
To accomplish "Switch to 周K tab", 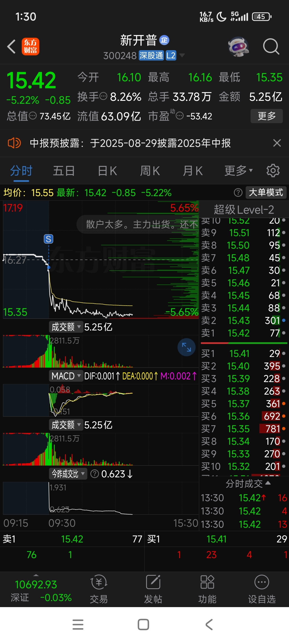I will (150, 171).
